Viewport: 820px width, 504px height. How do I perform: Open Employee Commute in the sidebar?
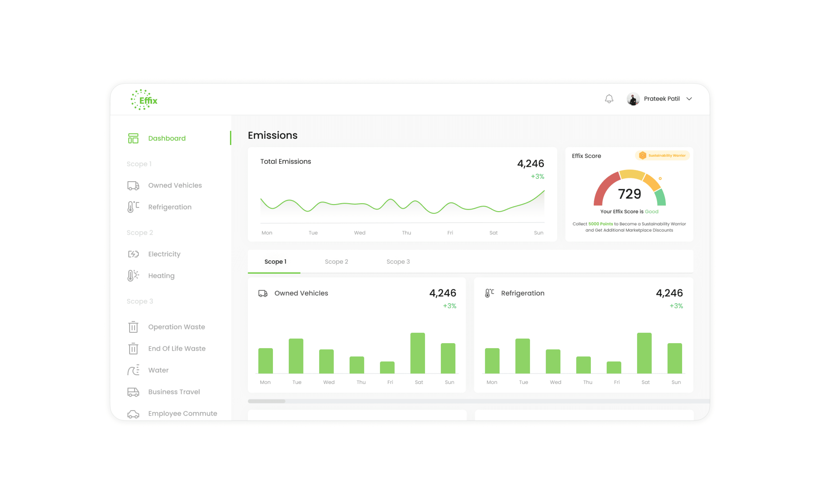pyautogui.click(x=183, y=414)
